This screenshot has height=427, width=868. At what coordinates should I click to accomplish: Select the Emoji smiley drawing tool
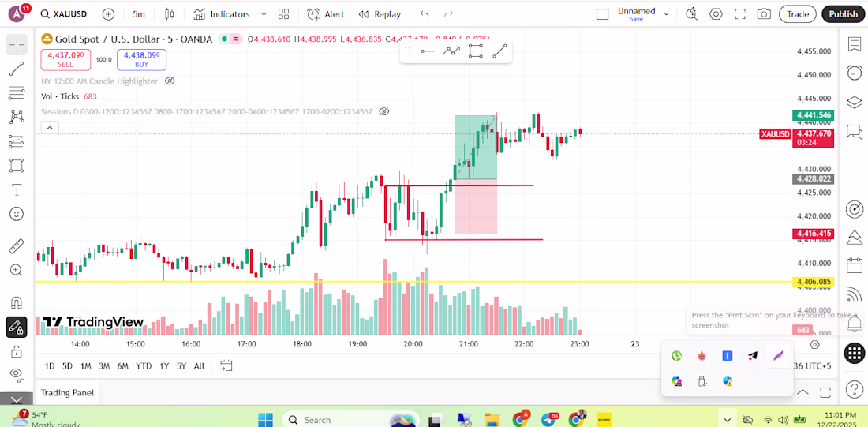16,214
